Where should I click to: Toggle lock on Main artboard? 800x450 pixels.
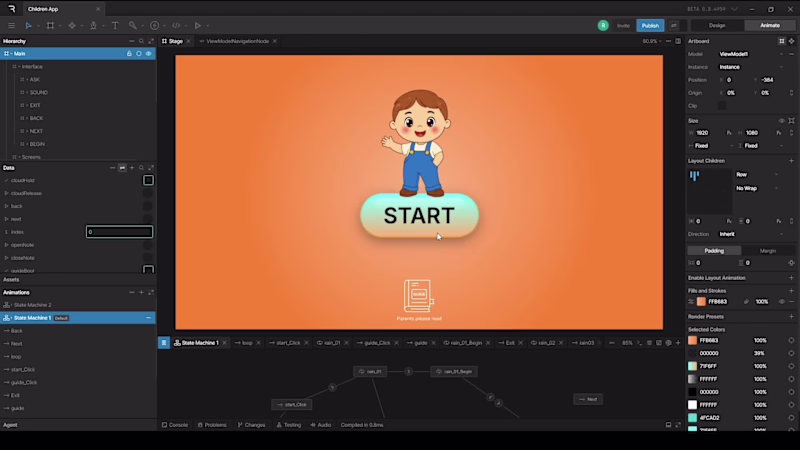tap(129, 54)
